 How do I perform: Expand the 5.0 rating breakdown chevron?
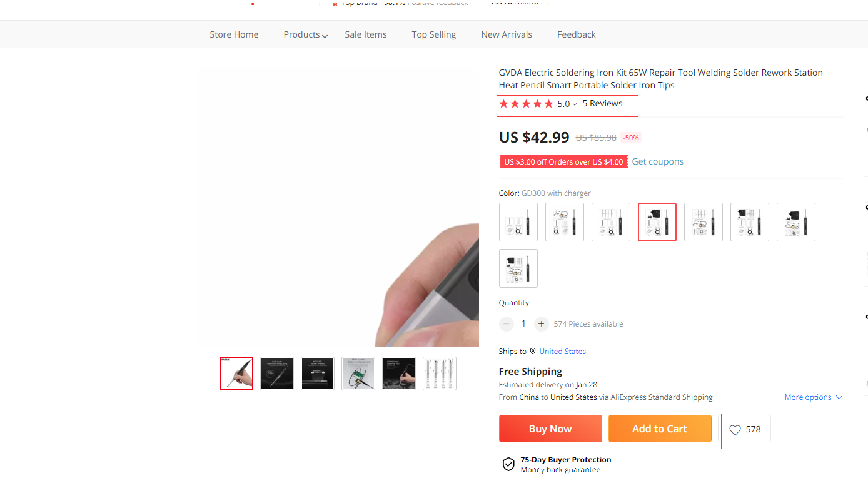point(575,104)
